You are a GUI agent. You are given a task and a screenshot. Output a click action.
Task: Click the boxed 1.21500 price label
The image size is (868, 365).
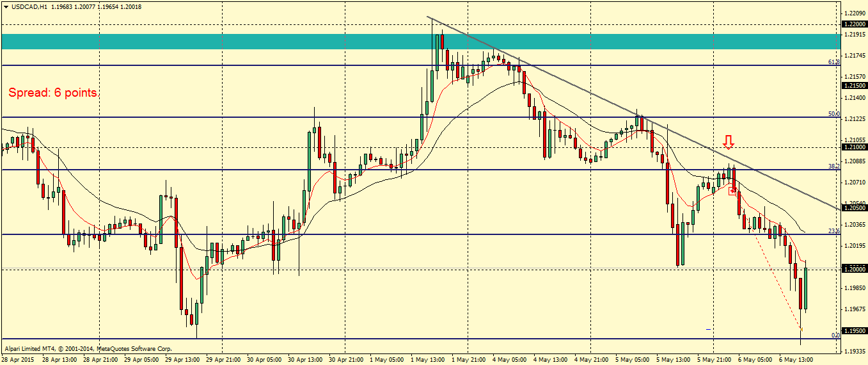(x=854, y=85)
